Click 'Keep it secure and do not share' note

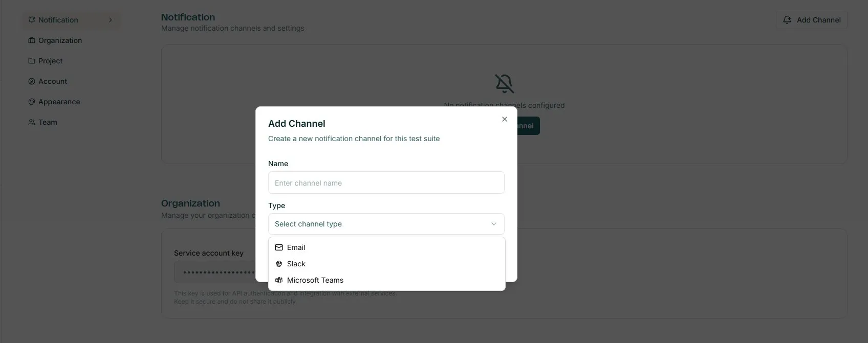[235, 302]
